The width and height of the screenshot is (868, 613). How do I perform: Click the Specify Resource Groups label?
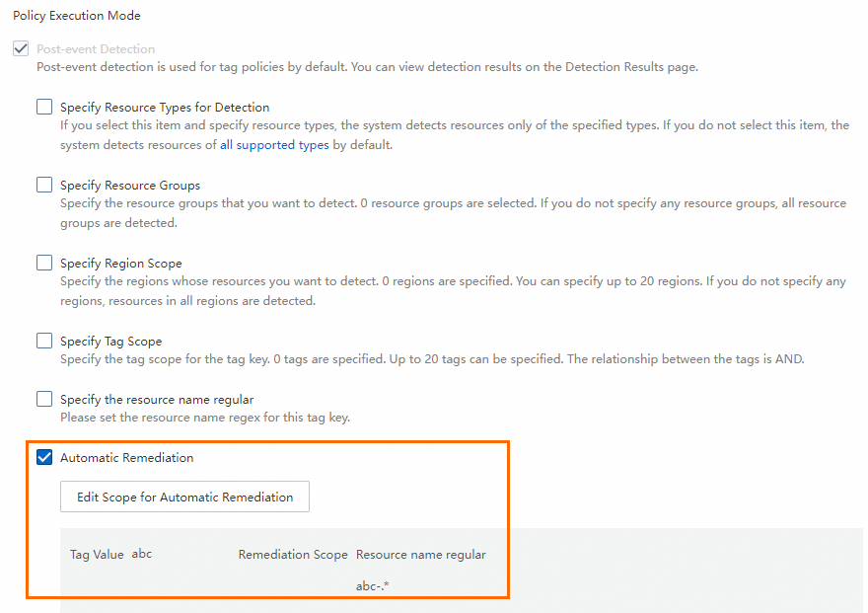tap(130, 185)
